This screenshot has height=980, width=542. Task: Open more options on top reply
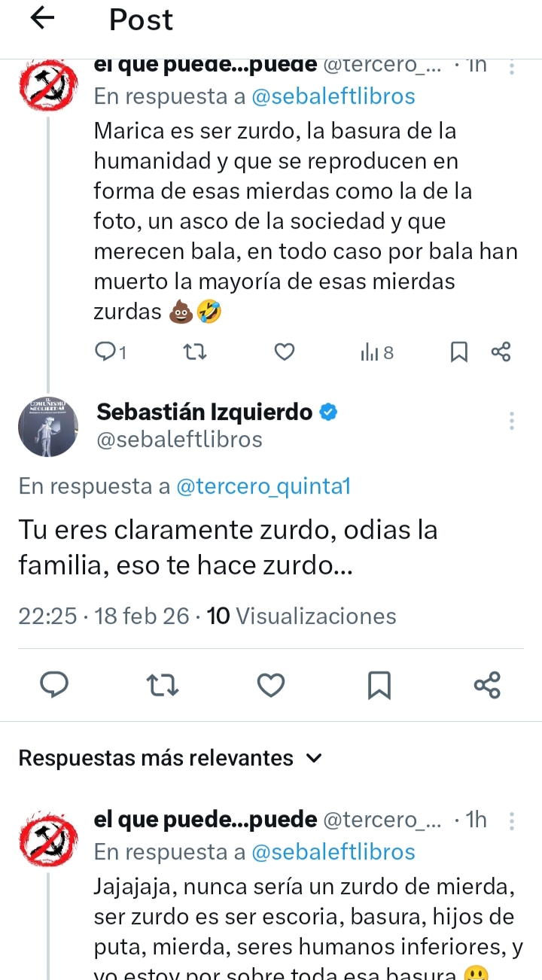point(512,67)
